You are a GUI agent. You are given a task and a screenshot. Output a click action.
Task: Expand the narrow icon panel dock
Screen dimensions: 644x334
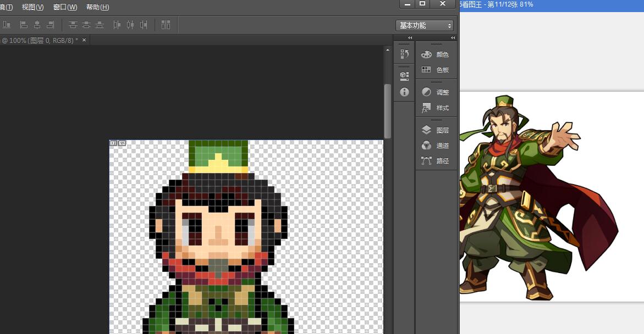pos(410,38)
